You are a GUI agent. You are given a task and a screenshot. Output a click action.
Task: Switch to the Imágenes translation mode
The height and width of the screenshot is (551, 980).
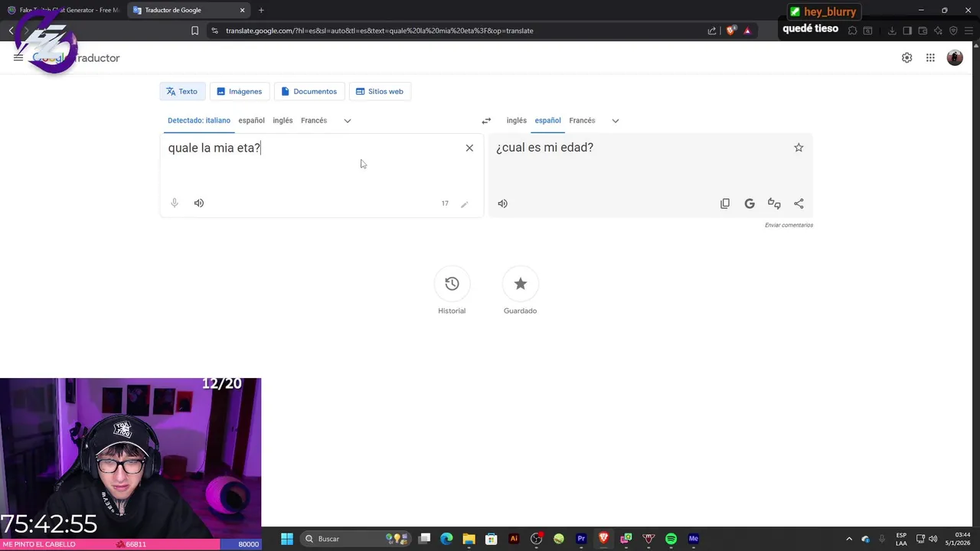coord(240,91)
